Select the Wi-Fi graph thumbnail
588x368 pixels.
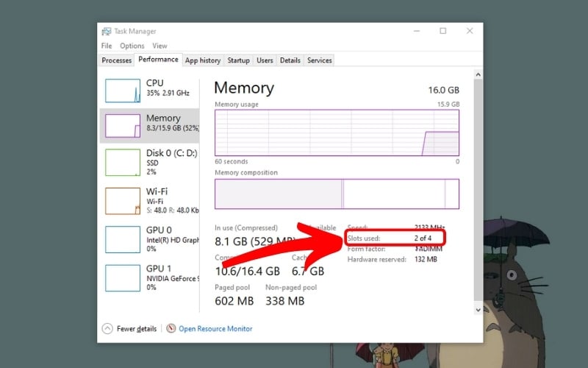[x=123, y=201]
